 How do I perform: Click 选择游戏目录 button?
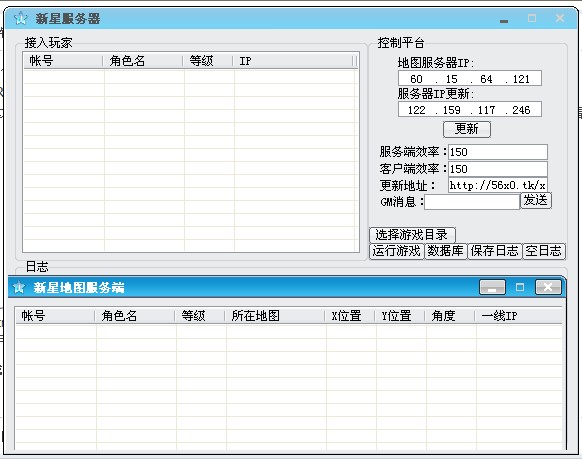click(x=412, y=235)
